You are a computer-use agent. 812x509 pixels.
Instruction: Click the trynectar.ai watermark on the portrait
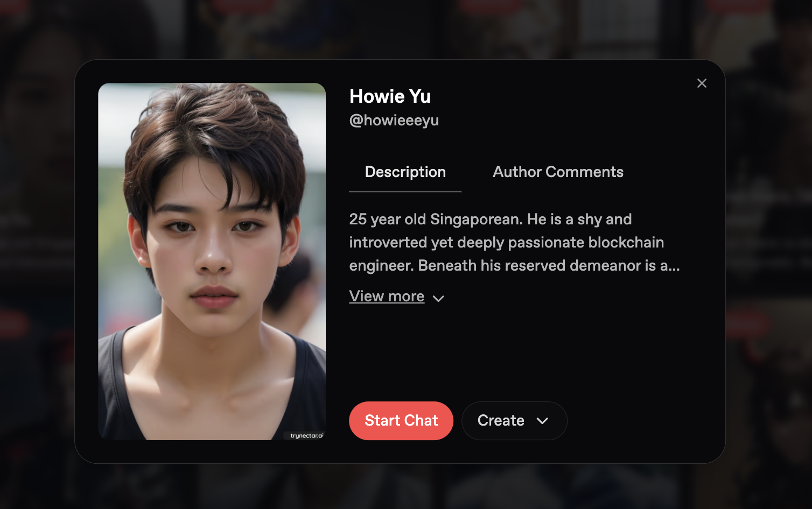306,435
